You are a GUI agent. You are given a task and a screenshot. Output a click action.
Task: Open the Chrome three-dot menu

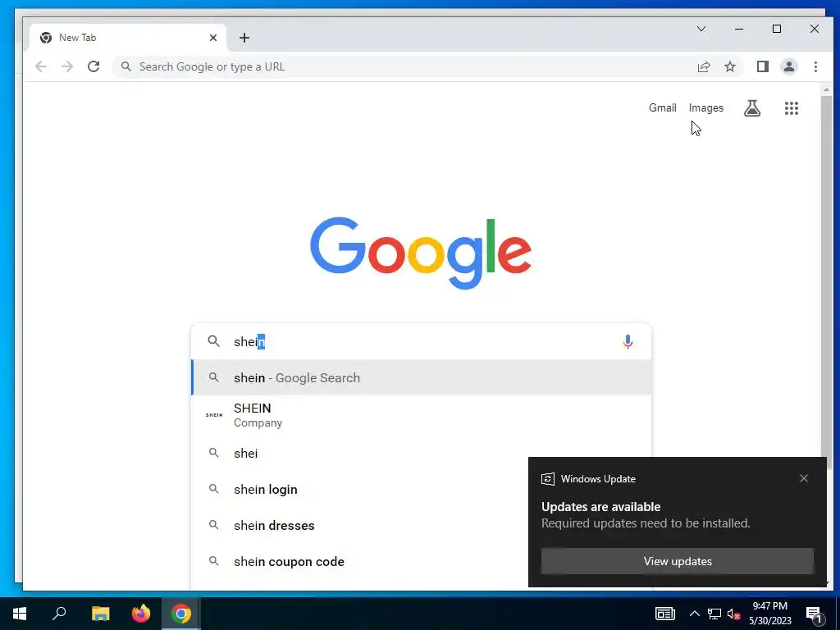[815, 66]
